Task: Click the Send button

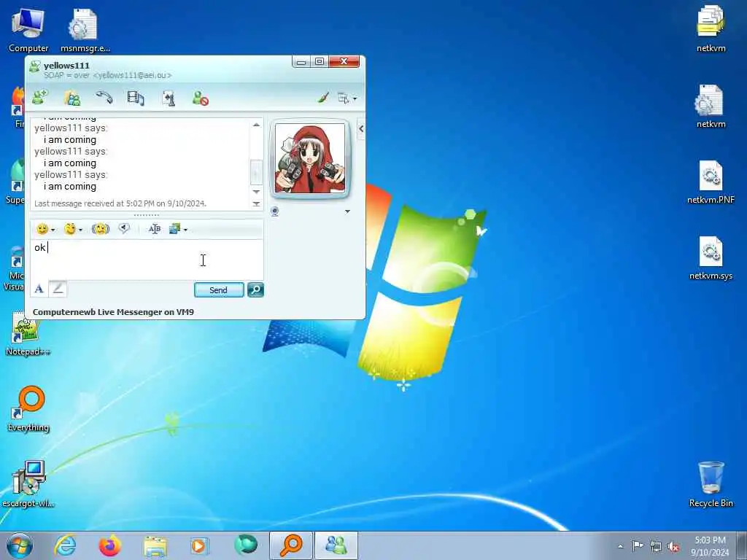Action: [219, 290]
